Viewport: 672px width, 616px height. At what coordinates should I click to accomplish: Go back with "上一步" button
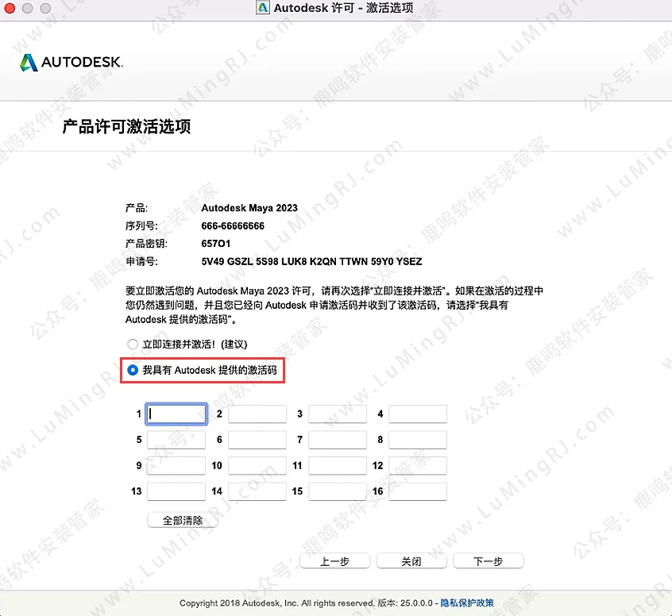[x=334, y=561]
